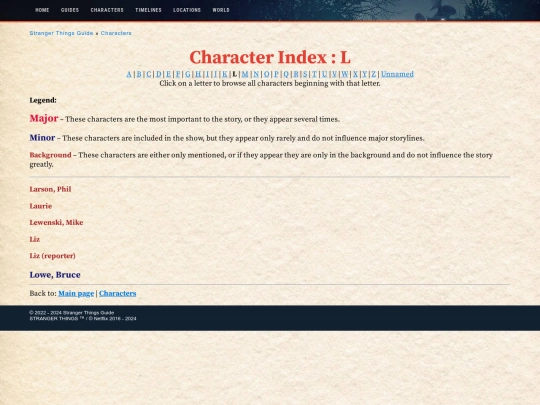Browse characters starting with W

(345, 74)
